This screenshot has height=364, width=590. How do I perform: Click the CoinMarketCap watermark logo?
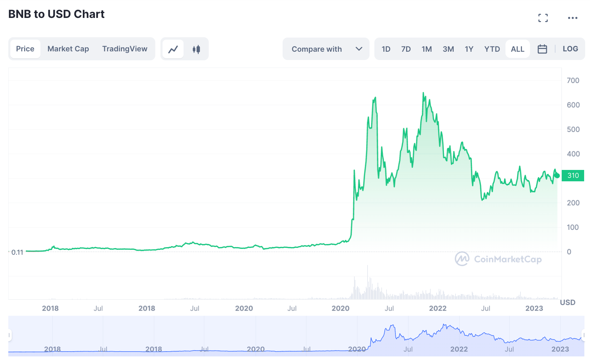tap(498, 259)
